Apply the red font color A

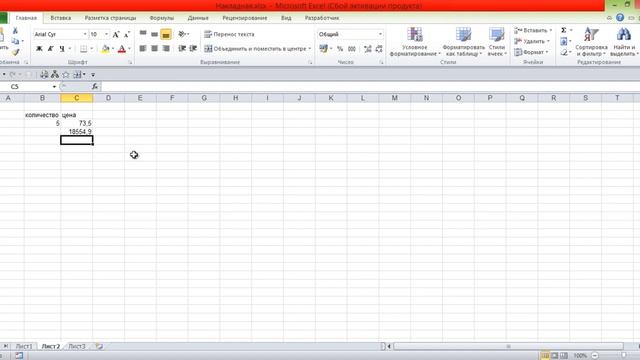(x=122, y=49)
